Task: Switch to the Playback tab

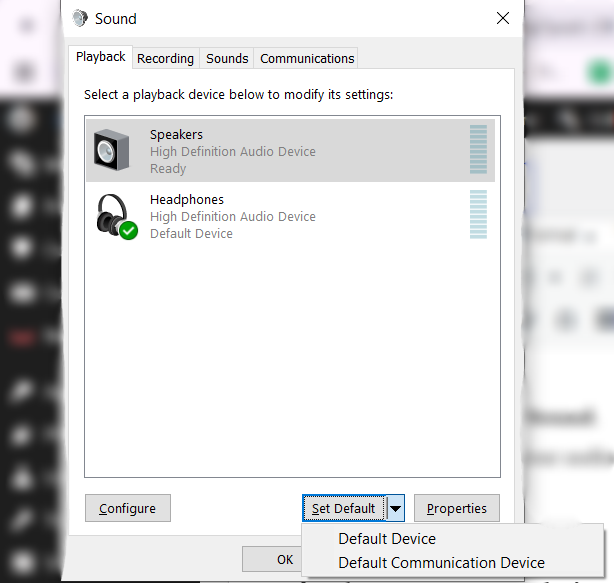Action: [x=101, y=57]
